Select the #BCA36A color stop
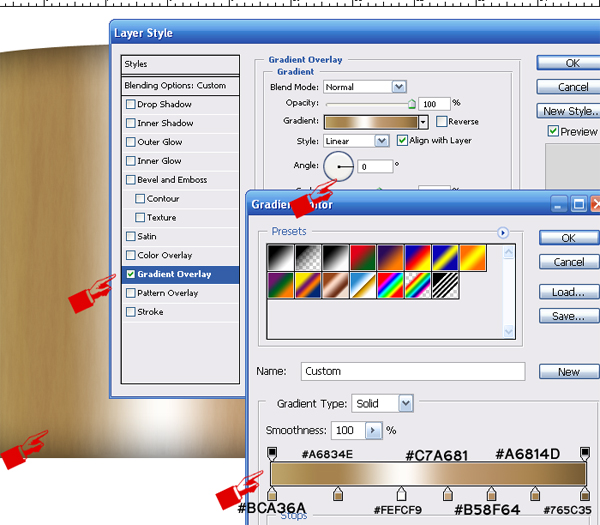This screenshot has width=600, height=525. [x=272, y=494]
